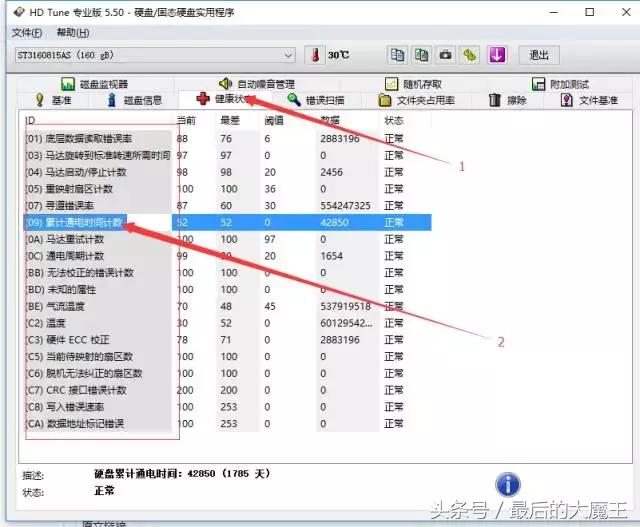Image resolution: width=640 pixels, height=527 pixels.
Task: Maximize the HD Tune window
Action: click(589, 12)
